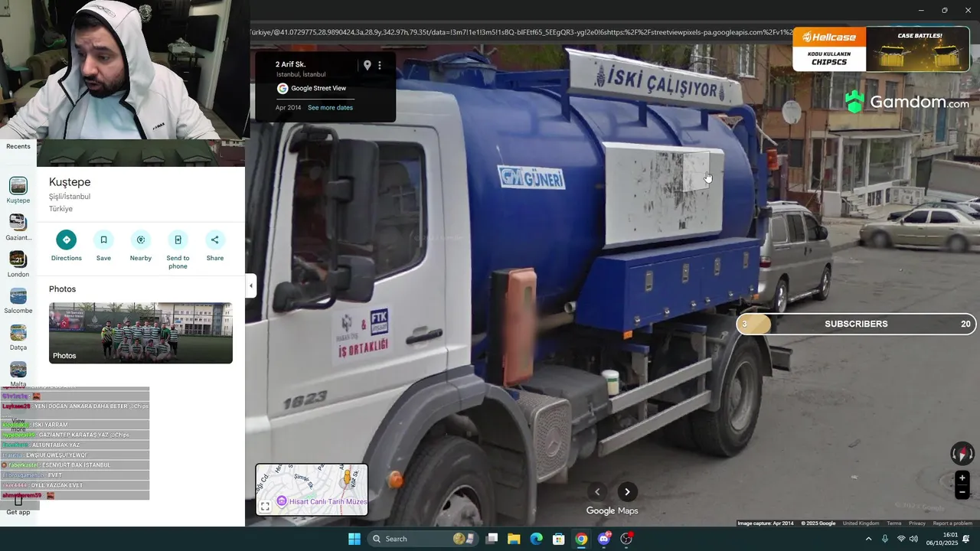Collapse the side panel with the arrow

251,285
